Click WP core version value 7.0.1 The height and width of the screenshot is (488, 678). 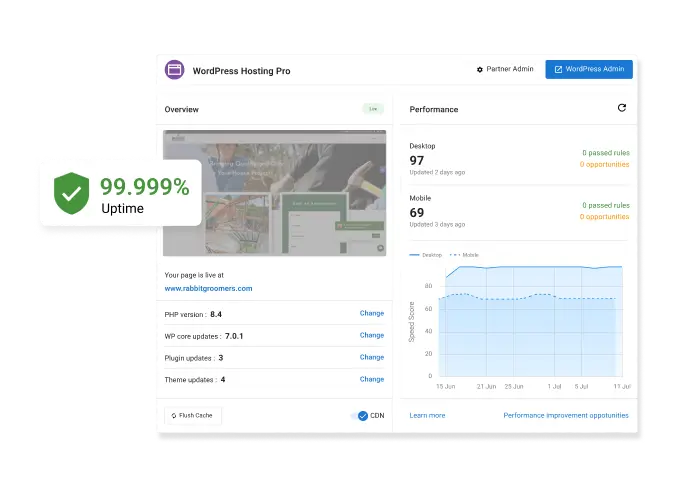234,336
